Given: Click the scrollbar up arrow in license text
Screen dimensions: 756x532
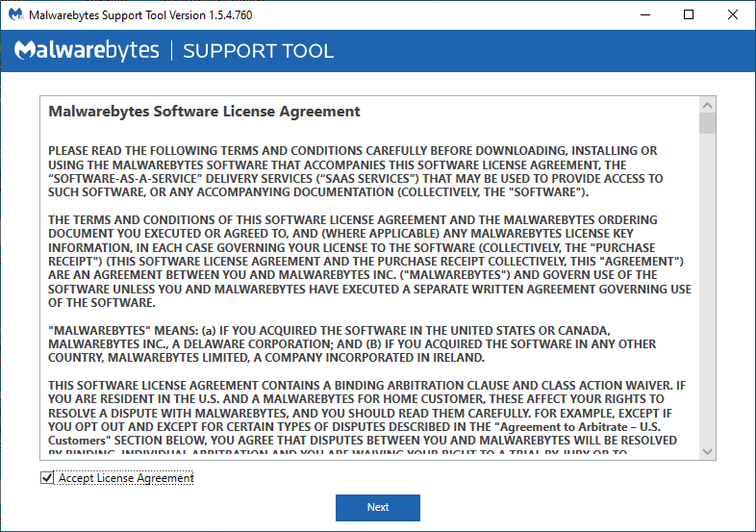Looking at the screenshot, I should [x=707, y=105].
